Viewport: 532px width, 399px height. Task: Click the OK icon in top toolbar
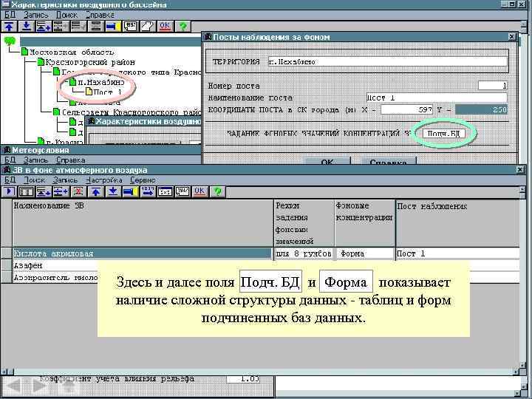(x=165, y=26)
